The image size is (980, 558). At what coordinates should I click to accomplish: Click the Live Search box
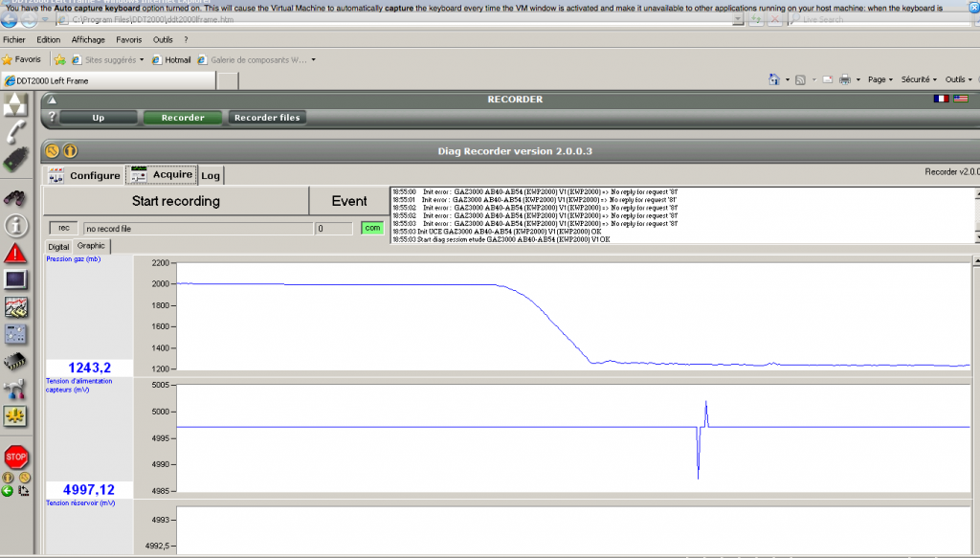(880, 19)
